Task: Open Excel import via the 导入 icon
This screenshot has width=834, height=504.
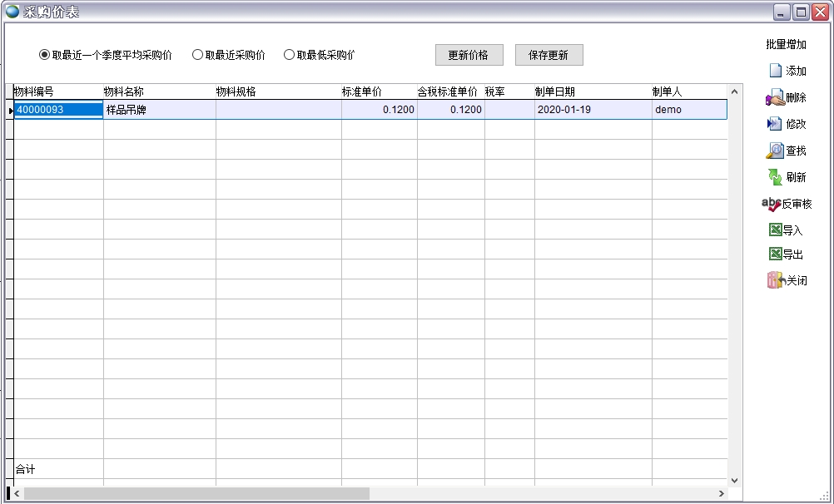Action: pos(786,229)
